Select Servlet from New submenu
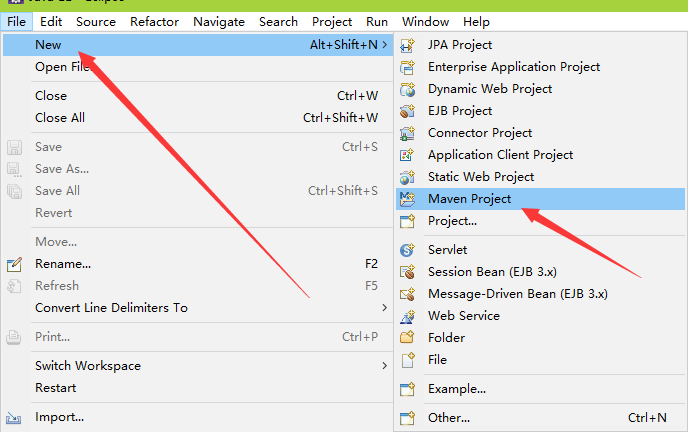 pyautogui.click(x=540, y=250)
